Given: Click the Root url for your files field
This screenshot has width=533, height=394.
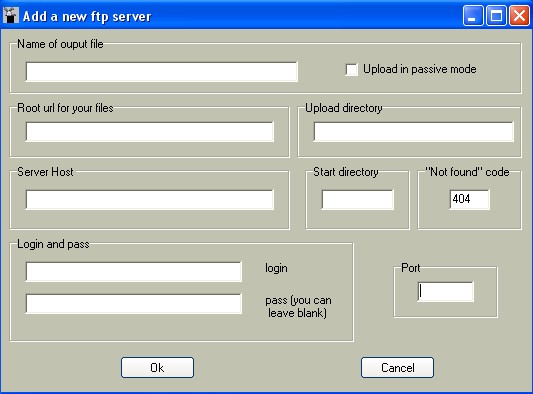Looking at the screenshot, I should 150,132.
